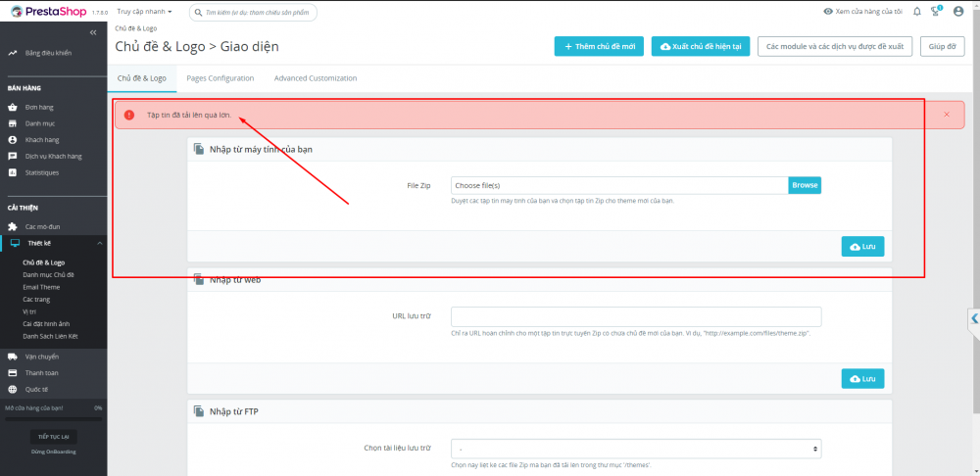Select Cài đặt hình ảnh submenu item

coord(46,324)
